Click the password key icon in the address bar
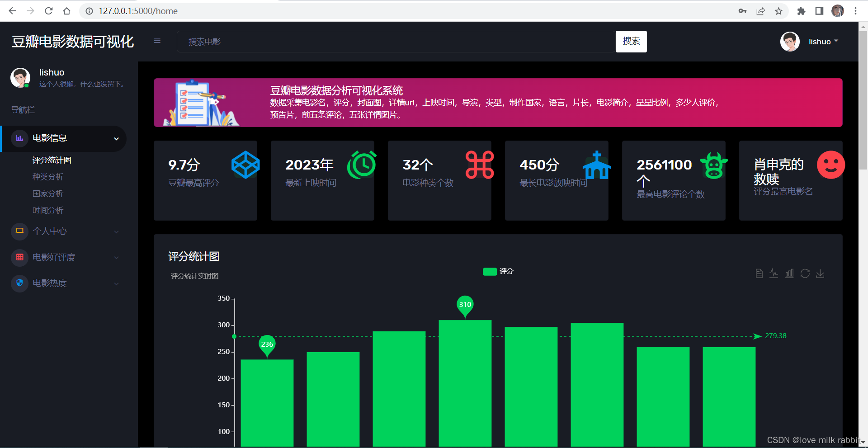Screen dimensions: 868x448 (742, 11)
